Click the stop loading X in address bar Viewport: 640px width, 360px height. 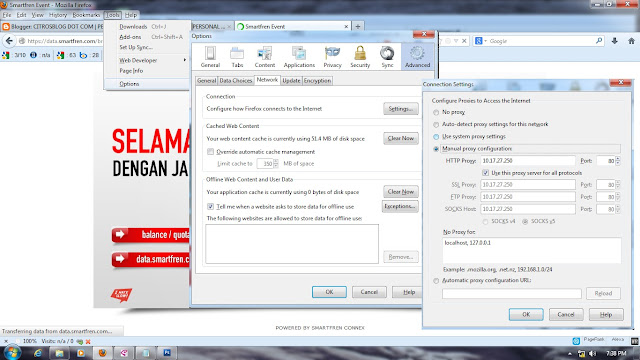click(x=464, y=41)
